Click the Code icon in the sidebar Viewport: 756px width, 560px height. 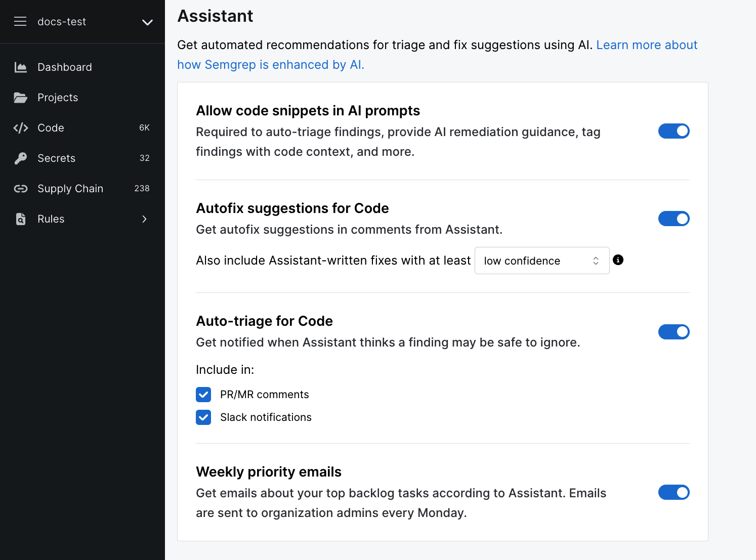21,127
